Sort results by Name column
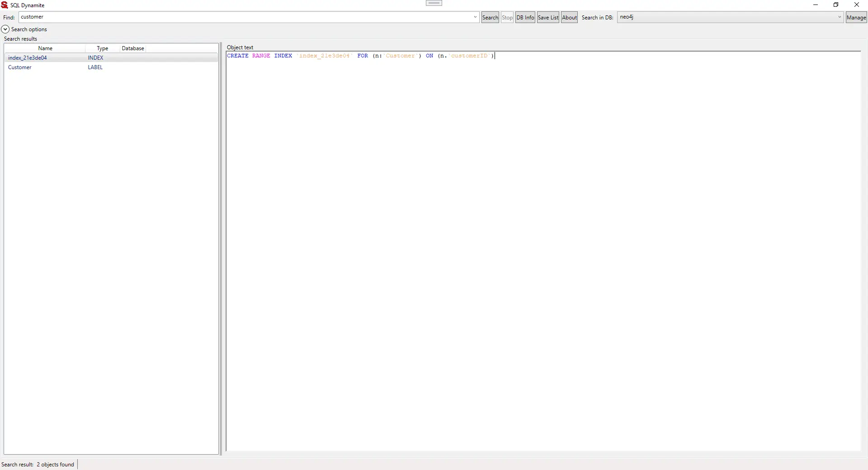 (x=45, y=48)
